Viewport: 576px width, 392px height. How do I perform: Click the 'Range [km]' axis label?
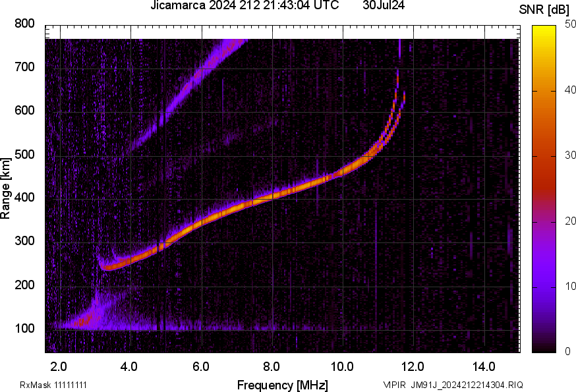pyautogui.click(x=5, y=188)
